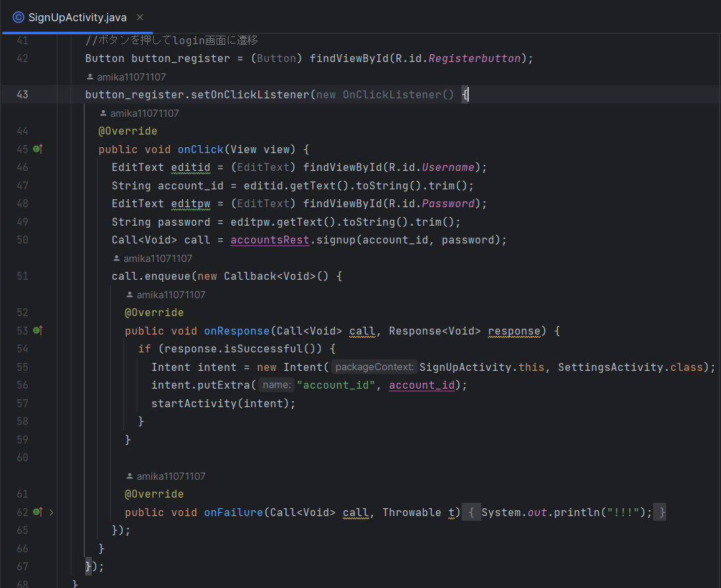This screenshot has width=721, height=588.
Task: Click the println("!!!") call on line 62
Action: (x=600, y=512)
